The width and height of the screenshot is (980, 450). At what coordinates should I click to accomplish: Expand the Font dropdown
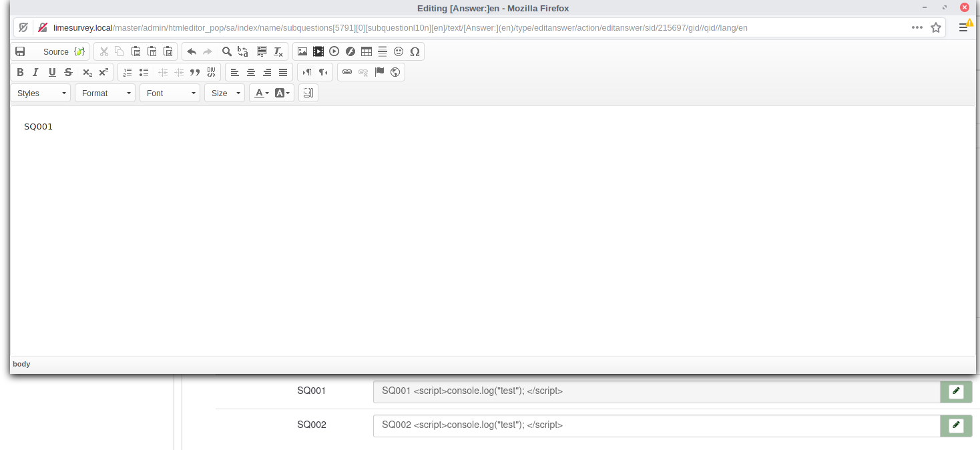pyautogui.click(x=170, y=93)
